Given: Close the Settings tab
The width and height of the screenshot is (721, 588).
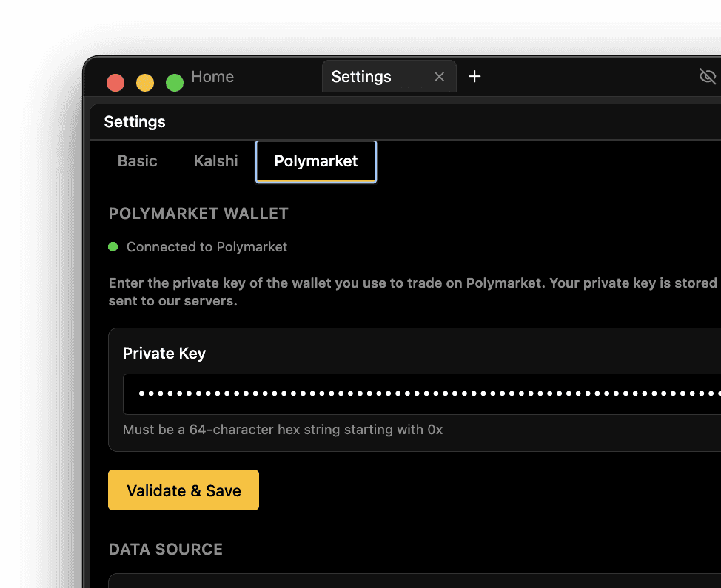Looking at the screenshot, I should 439,77.
